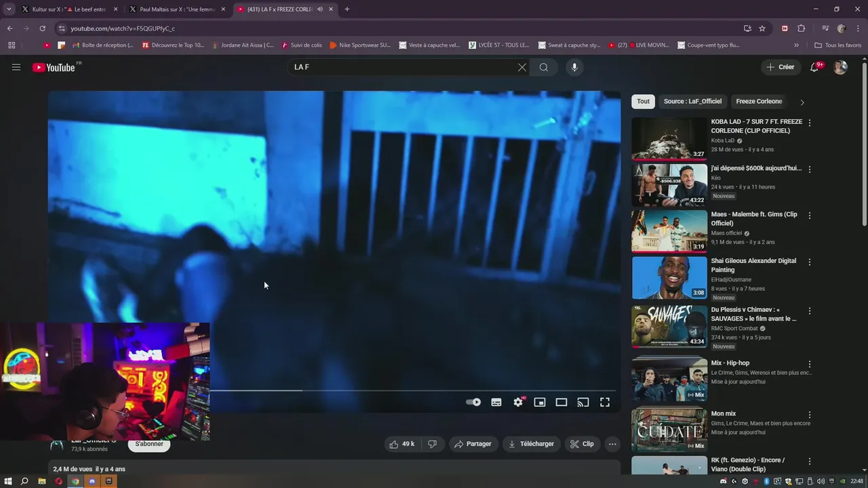Viewport: 868px width, 488px height.
Task: Open the notifications bell
Action: pos(815,67)
